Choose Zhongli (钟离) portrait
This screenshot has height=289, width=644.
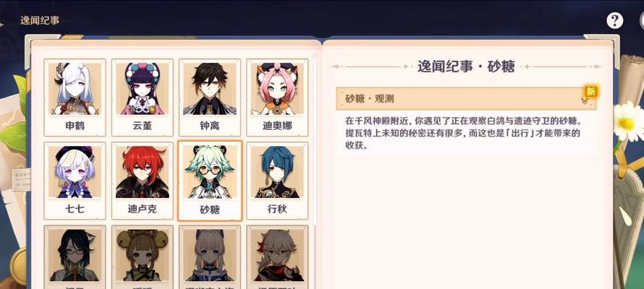click(x=209, y=98)
